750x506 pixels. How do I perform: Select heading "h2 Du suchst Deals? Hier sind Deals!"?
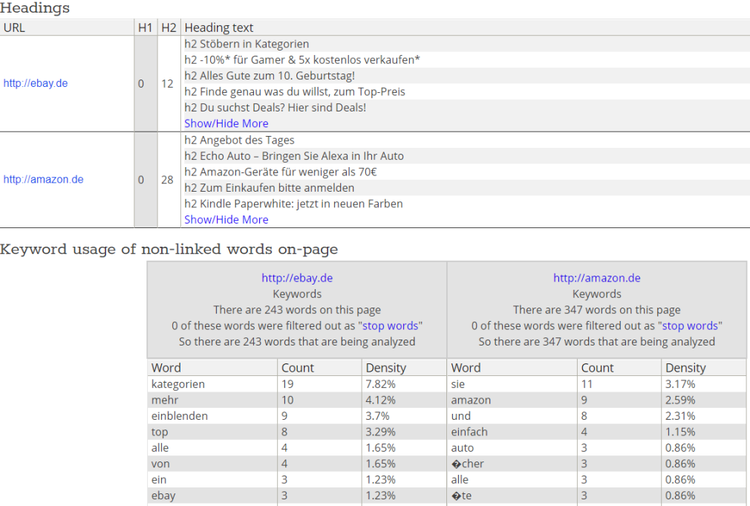tap(276, 107)
